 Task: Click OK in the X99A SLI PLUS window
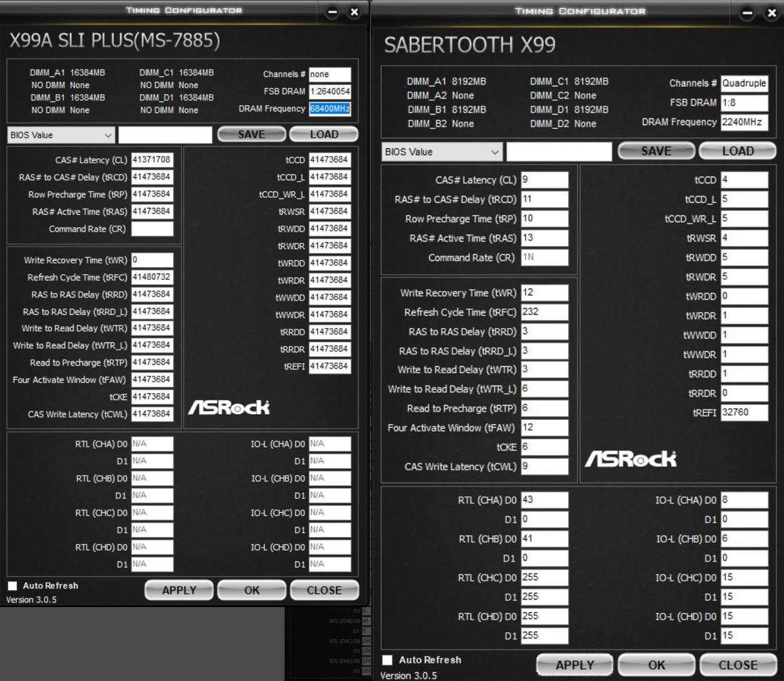coord(252,590)
